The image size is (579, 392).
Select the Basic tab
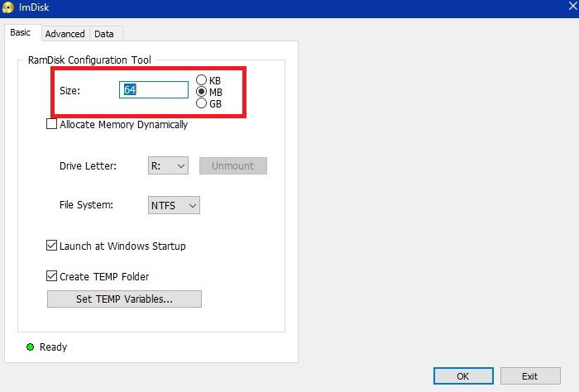tap(21, 32)
